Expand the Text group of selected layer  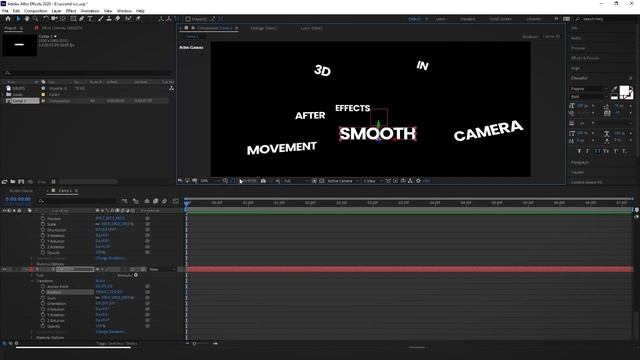tap(32, 275)
